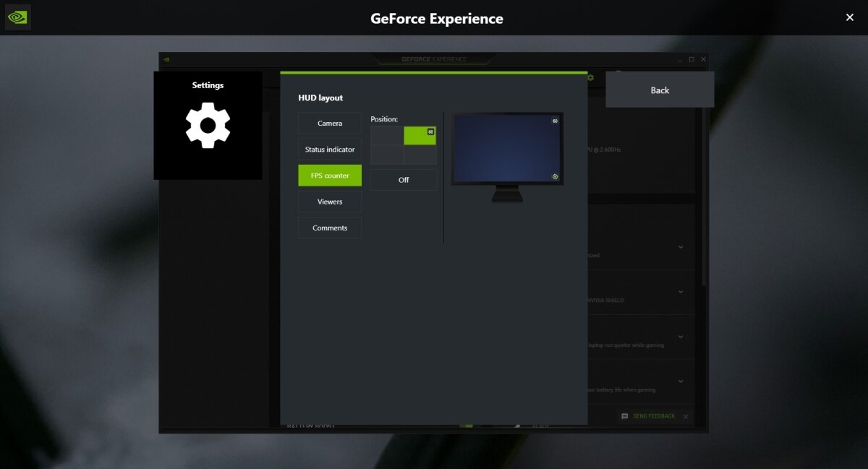The height and width of the screenshot is (469, 868).
Task: Select the top-right FPS counter position
Action: point(420,136)
